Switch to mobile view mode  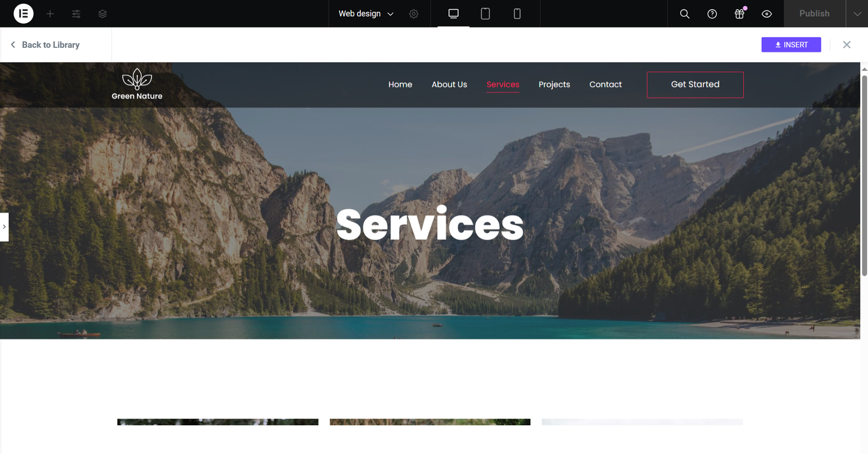[517, 14]
